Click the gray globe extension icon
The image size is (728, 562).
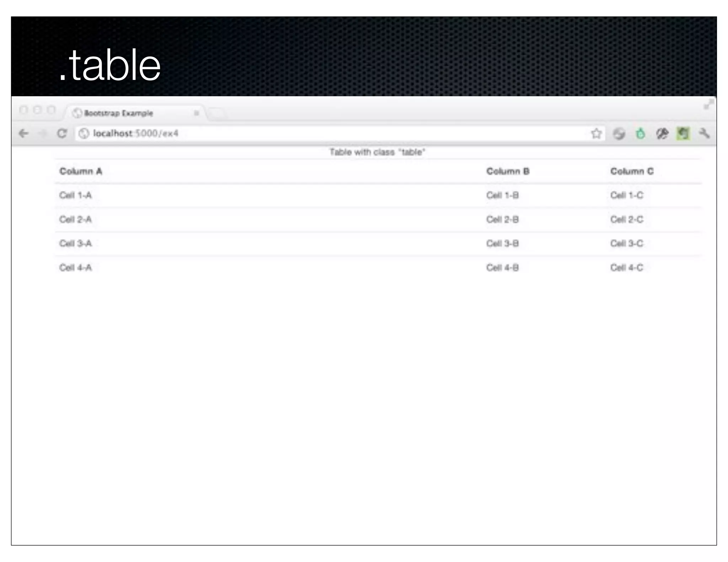(619, 134)
